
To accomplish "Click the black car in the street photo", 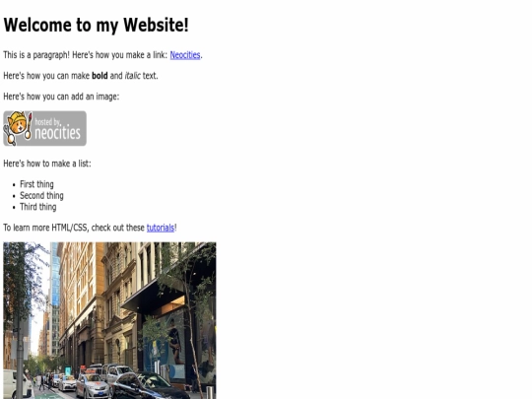I will point(150,386).
